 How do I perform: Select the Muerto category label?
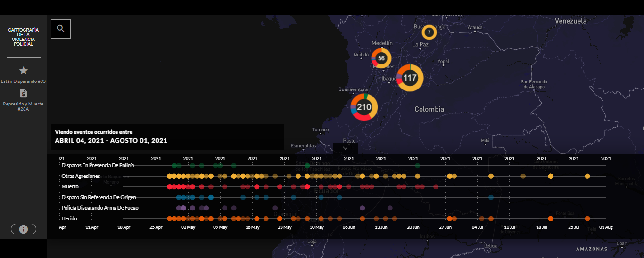(70, 187)
